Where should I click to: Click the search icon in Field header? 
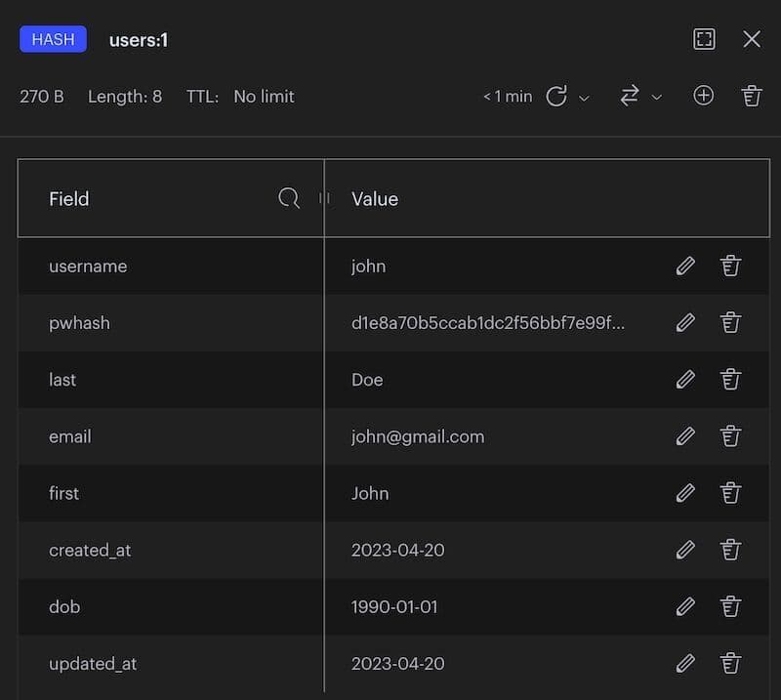click(x=289, y=198)
